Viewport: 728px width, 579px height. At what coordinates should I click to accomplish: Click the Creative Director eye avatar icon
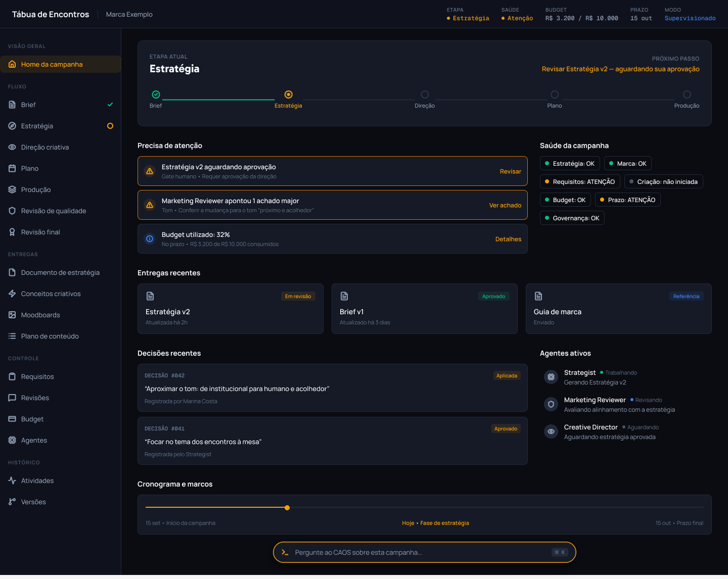click(x=551, y=431)
